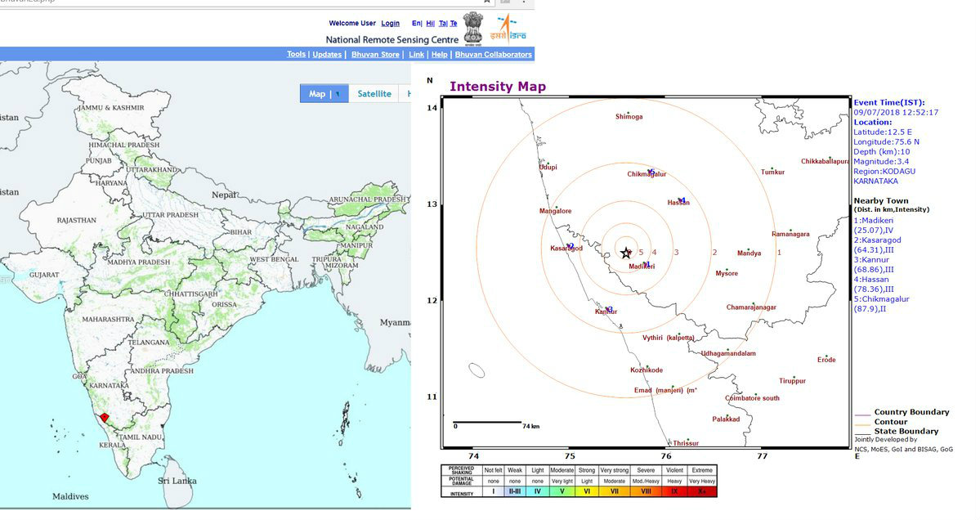Click the Kasaragod town label
980x520 pixels.
click(x=566, y=249)
